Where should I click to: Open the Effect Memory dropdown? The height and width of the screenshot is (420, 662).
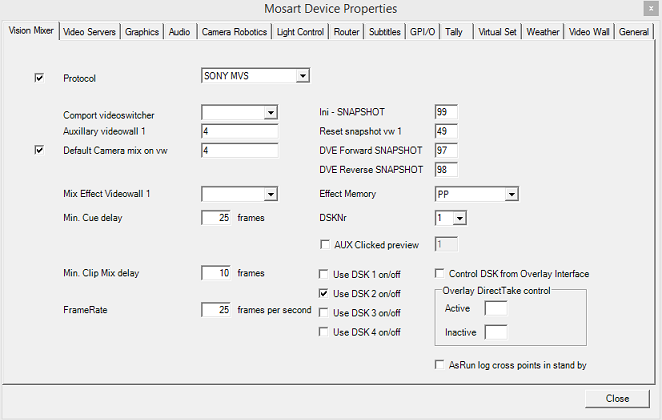tap(510, 193)
